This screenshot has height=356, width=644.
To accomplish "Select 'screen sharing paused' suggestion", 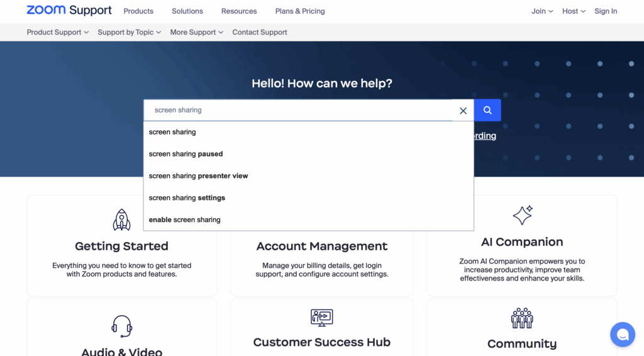I will (x=308, y=154).
